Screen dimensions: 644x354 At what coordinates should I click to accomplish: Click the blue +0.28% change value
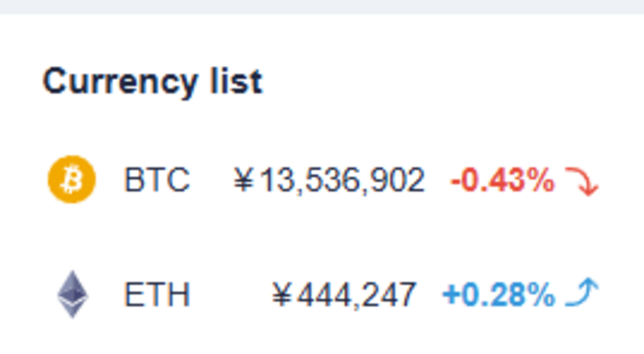[x=498, y=295]
